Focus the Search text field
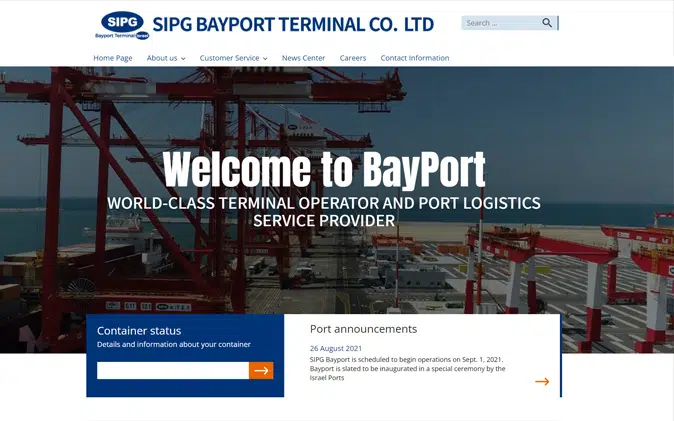This screenshot has height=421, width=674. click(x=500, y=23)
